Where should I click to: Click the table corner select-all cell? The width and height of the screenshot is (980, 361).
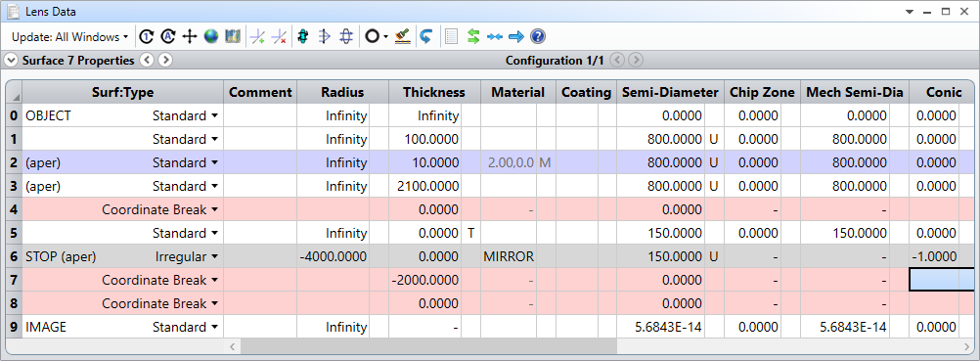click(x=15, y=92)
